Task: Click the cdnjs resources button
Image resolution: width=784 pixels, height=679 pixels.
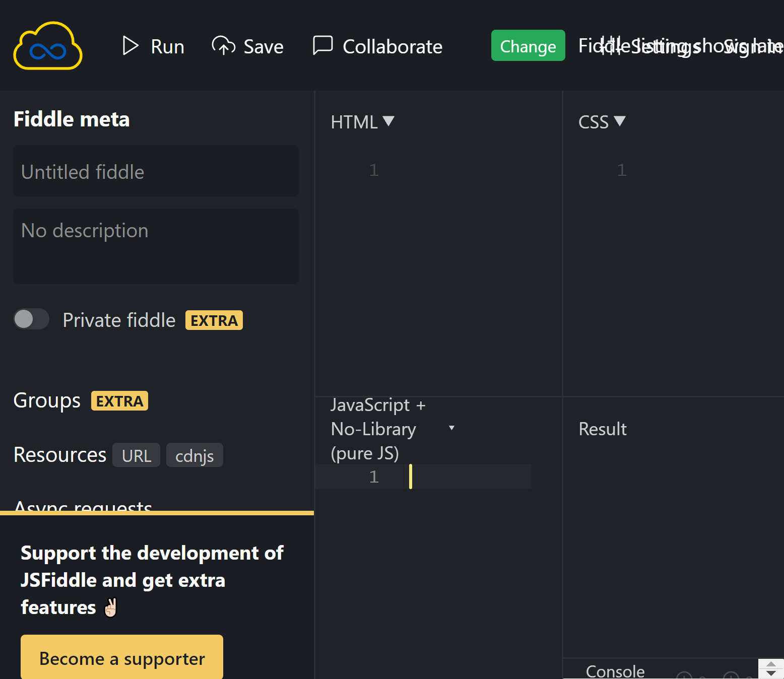Action: 194,455
